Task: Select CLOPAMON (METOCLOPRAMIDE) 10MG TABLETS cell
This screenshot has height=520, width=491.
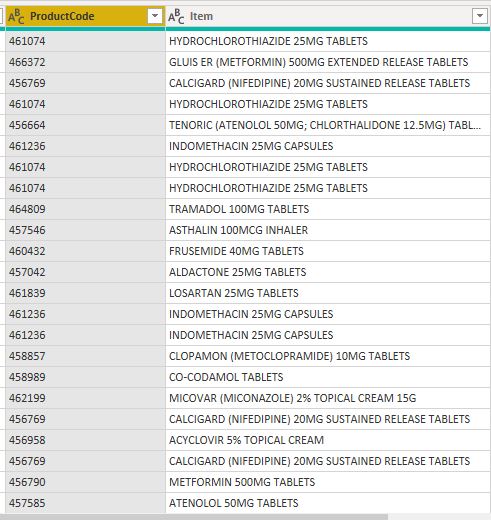Action: [328, 356]
